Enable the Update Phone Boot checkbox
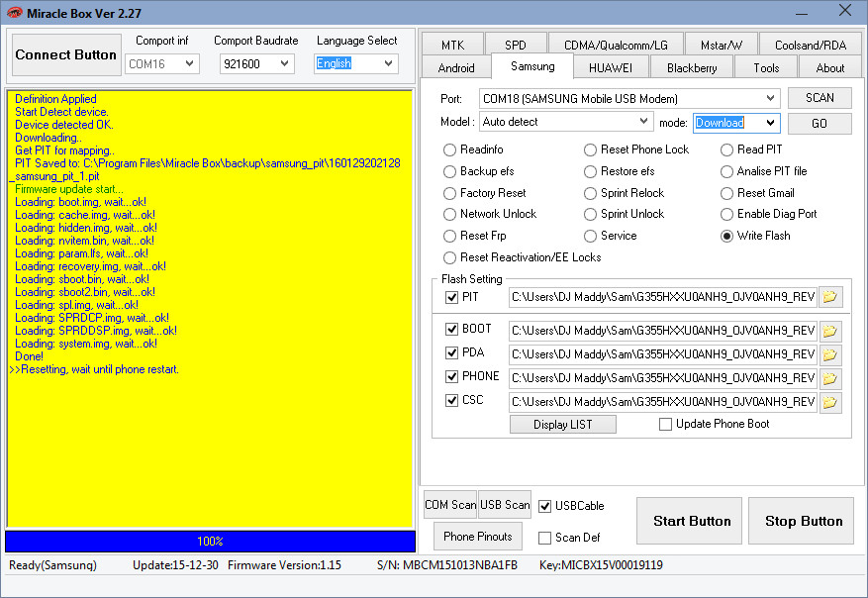Screen dimensions: 868x598 pos(666,424)
